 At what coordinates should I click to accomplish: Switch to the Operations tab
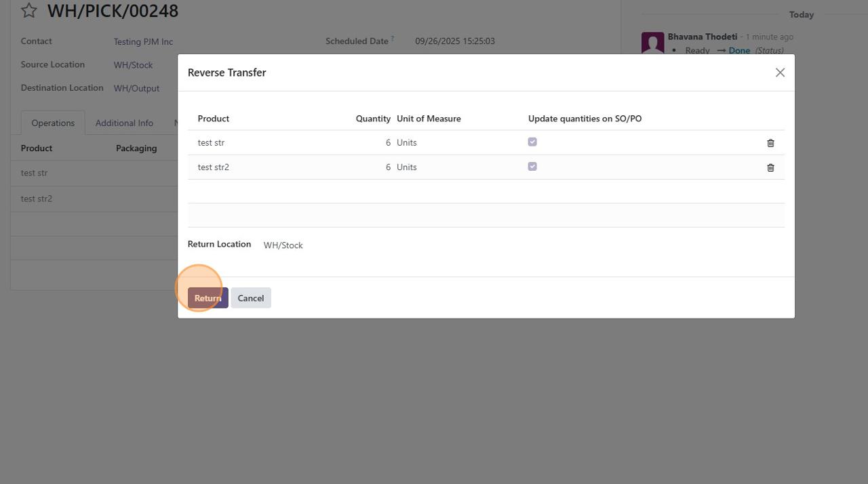tap(53, 123)
